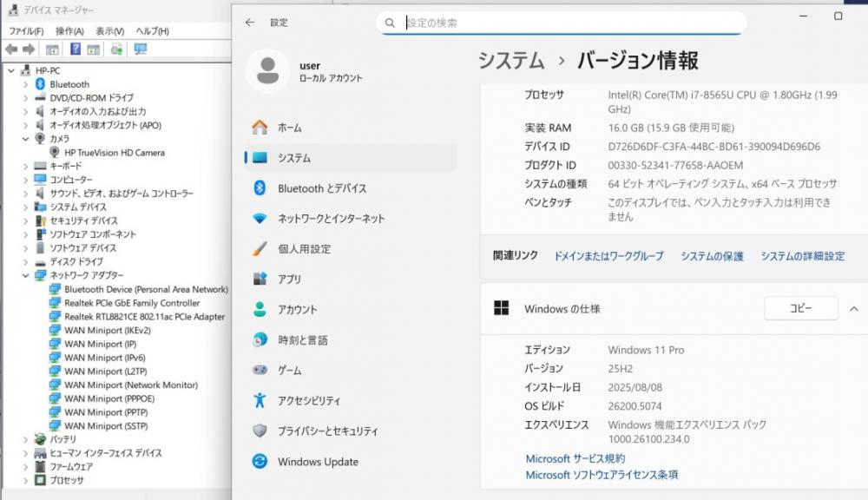This screenshot has width=868, height=500.
Task: Collapse the Windows の仕様 section chevron
Action: (853, 309)
